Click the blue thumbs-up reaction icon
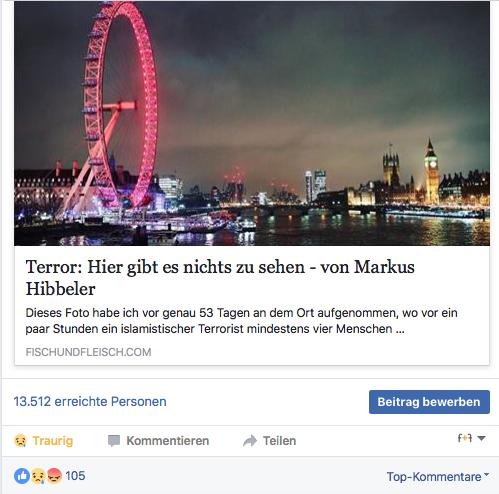This screenshot has width=499, height=494. tap(22, 476)
